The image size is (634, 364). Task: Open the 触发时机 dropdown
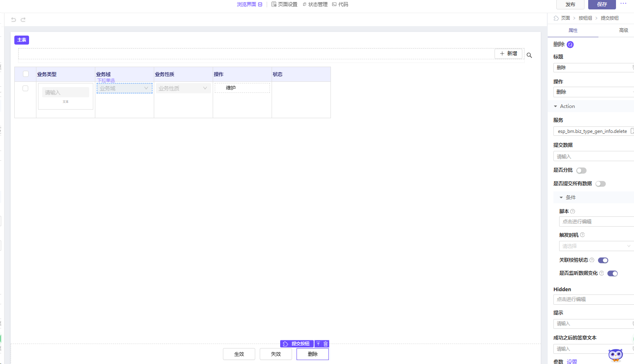(x=596, y=246)
